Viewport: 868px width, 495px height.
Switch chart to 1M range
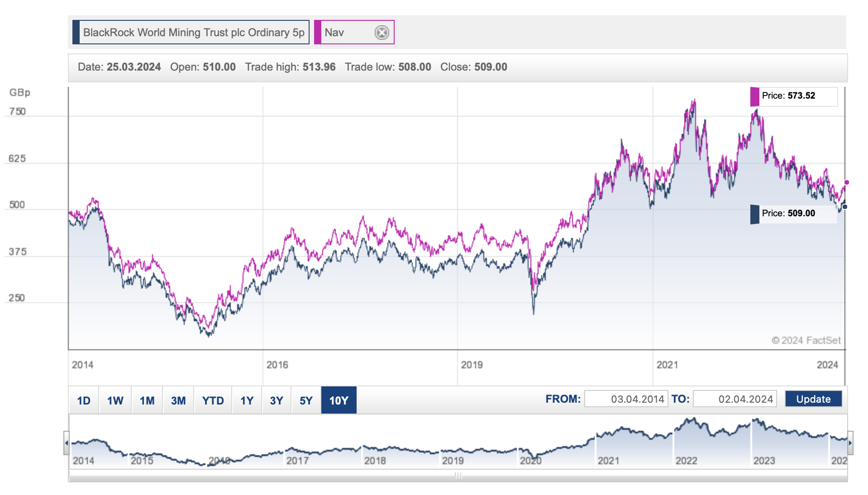147,400
